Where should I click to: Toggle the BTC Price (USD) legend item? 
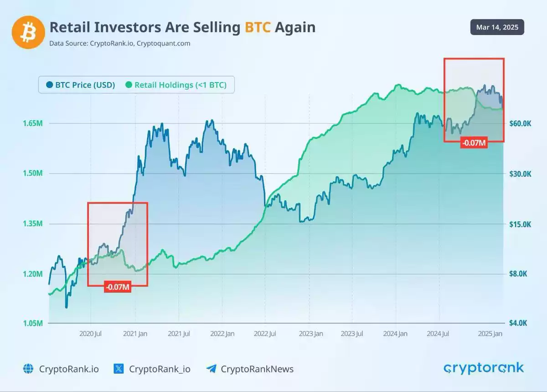[80, 85]
